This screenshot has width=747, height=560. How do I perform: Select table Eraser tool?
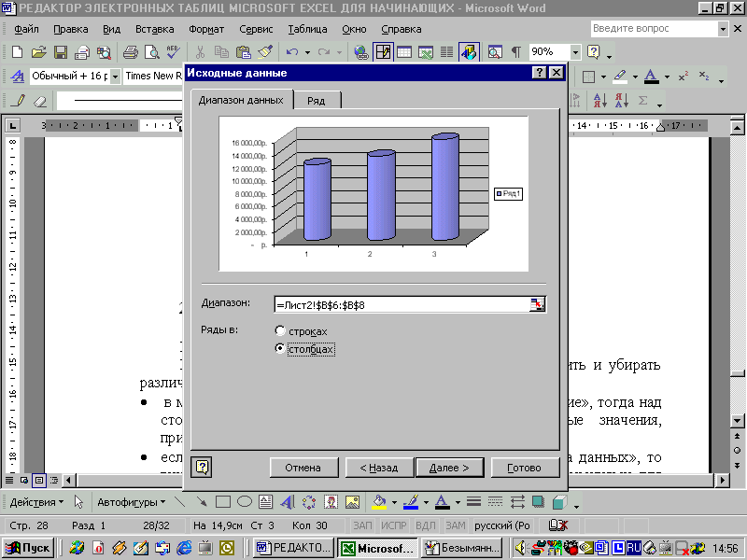(40, 101)
